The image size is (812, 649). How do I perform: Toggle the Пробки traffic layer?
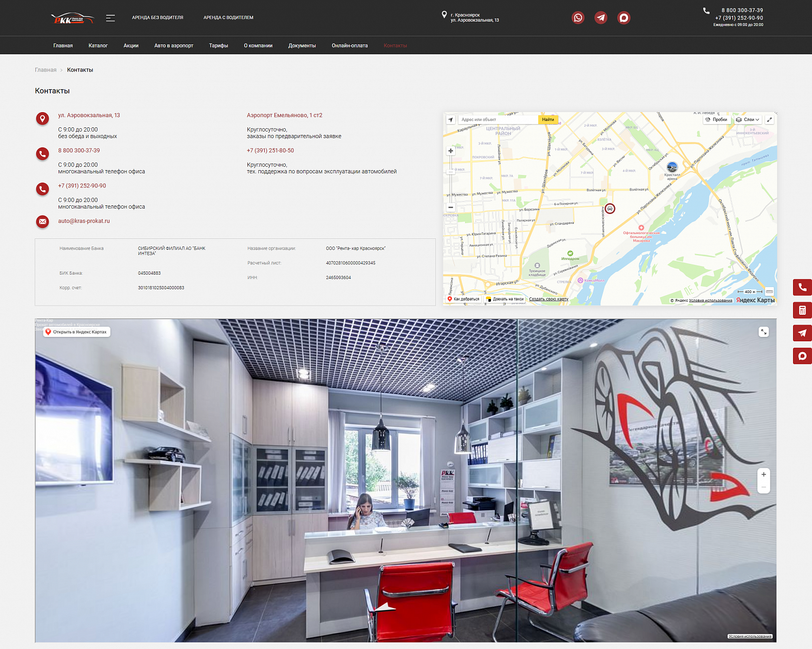(x=716, y=120)
